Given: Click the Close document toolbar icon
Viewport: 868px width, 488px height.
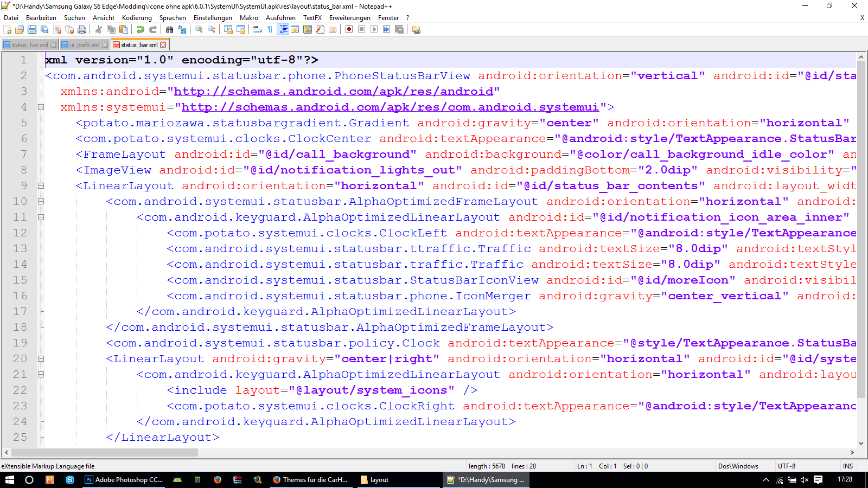Looking at the screenshot, I should coord(57,29).
